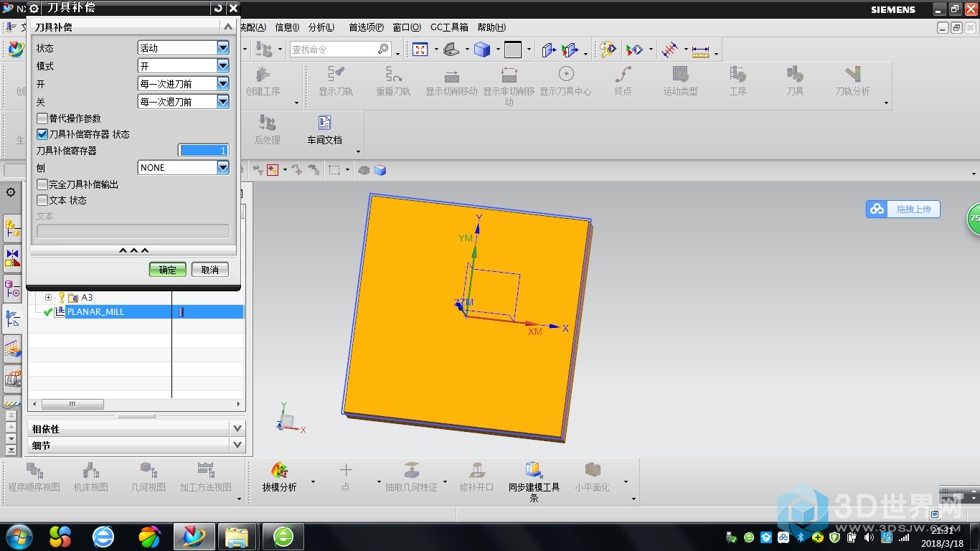Toggle 替代操作参数 checkbox
Screen dimensions: 980x551
42,118
